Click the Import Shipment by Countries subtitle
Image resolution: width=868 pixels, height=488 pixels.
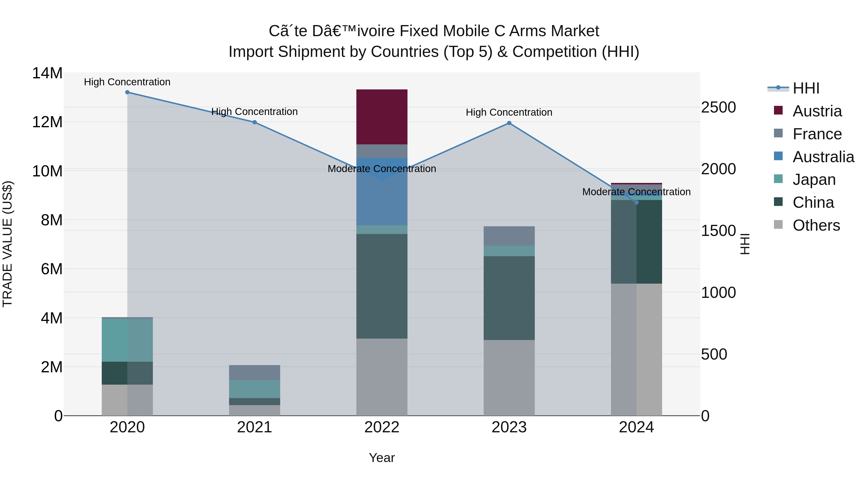434,52
